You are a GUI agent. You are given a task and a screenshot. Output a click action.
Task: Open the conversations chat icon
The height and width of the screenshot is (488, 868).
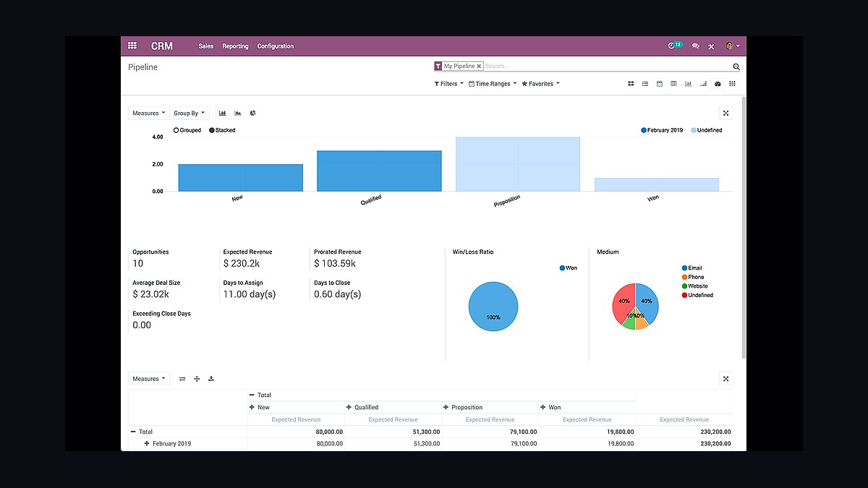tap(695, 46)
